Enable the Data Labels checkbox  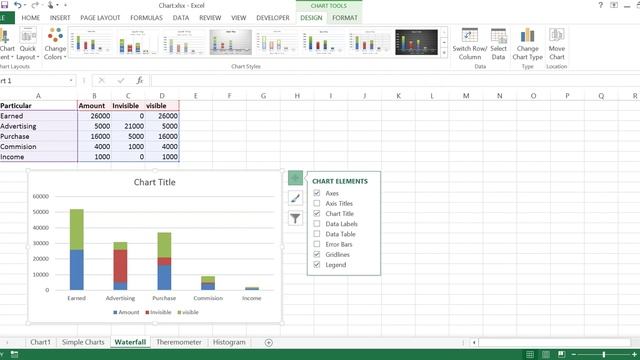(x=317, y=223)
